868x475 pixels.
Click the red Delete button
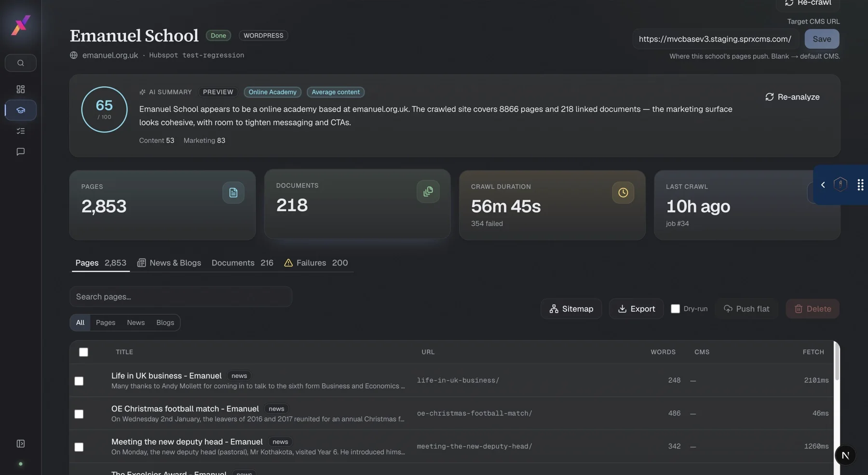coord(813,309)
